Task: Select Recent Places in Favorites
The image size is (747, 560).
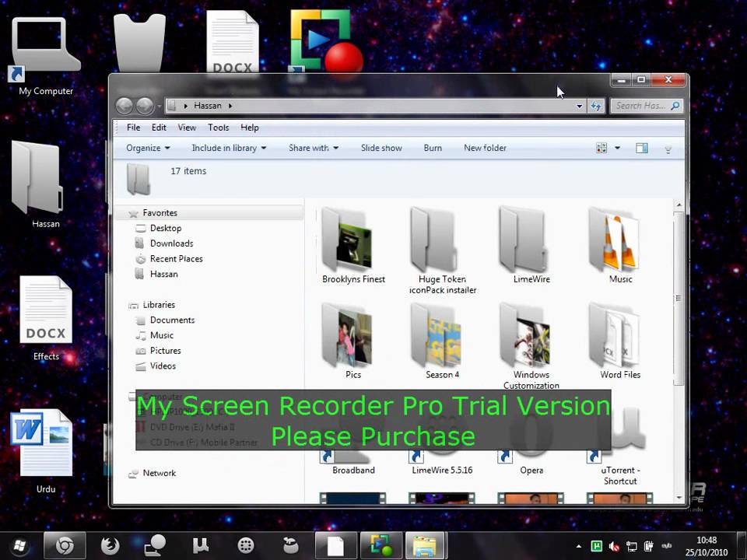Action: pos(177,258)
